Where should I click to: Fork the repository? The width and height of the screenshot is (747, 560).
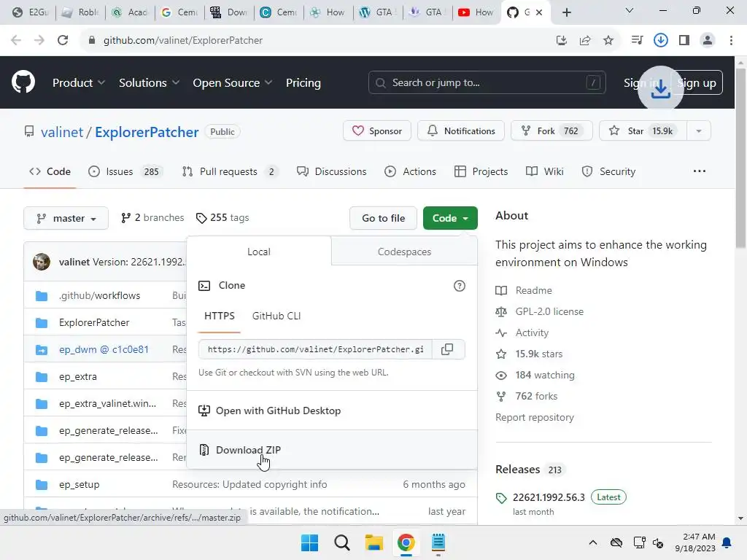tap(551, 131)
